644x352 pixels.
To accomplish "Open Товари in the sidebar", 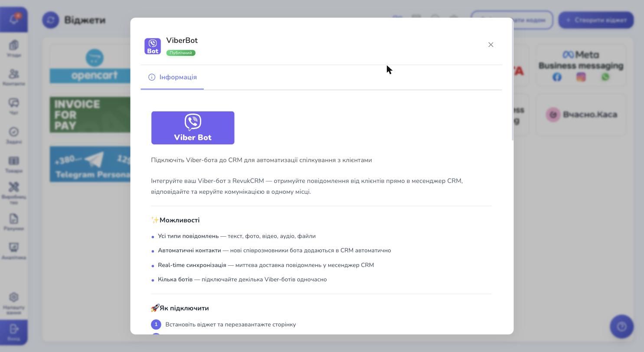I will 14,164.
